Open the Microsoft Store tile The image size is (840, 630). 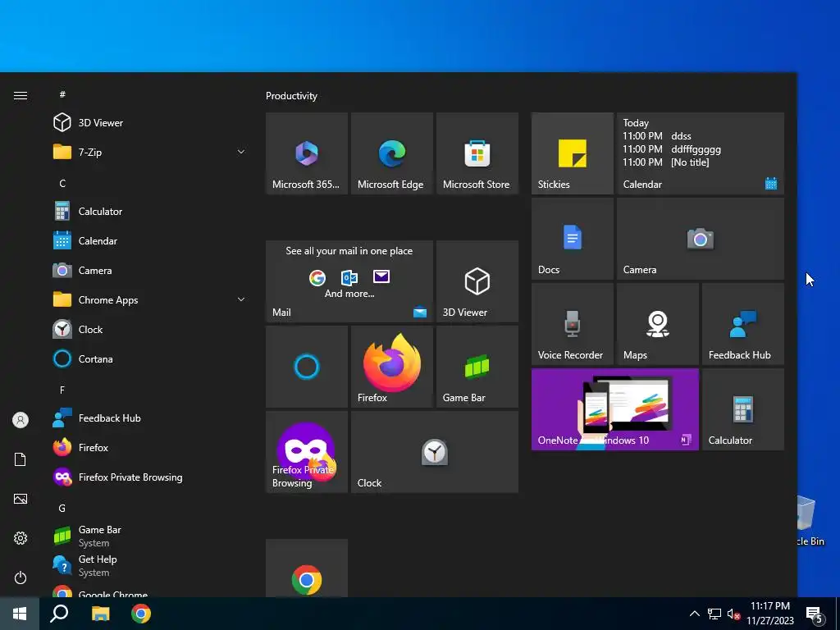pyautogui.click(x=477, y=153)
